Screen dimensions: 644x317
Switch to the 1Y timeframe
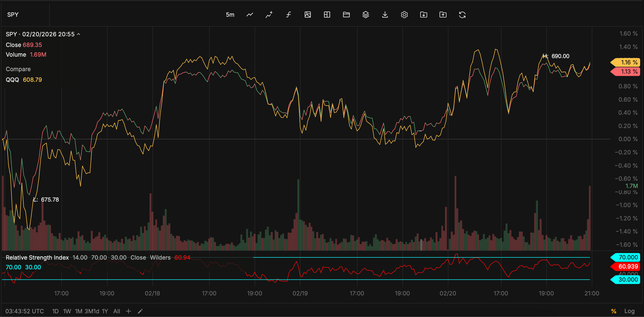[105, 311]
